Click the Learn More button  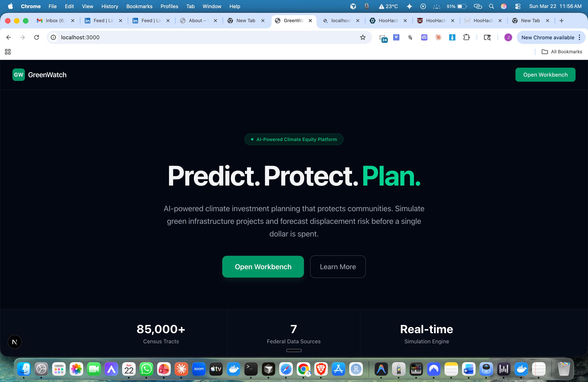coord(338,267)
